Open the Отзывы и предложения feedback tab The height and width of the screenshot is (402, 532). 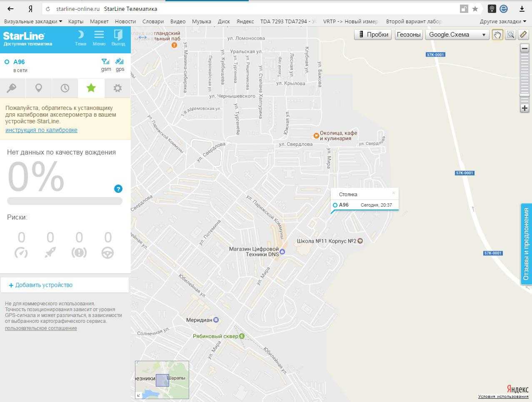tap(526, 244)
